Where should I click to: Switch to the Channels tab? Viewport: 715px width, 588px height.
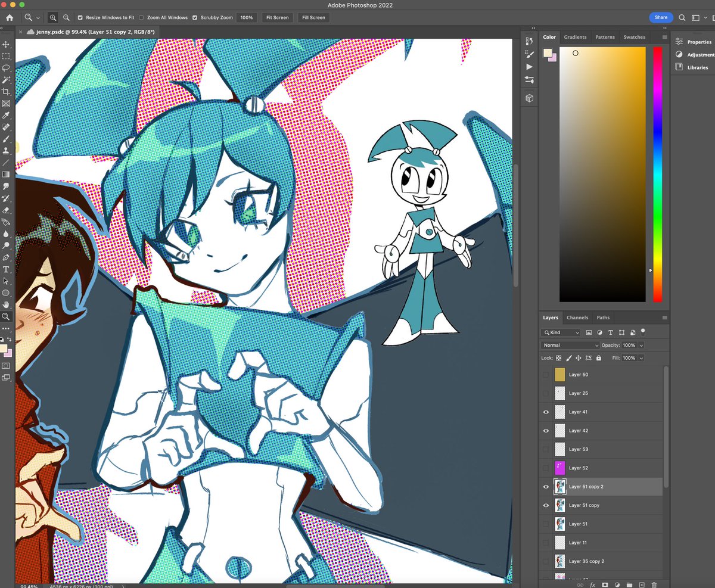pos(577,318)
